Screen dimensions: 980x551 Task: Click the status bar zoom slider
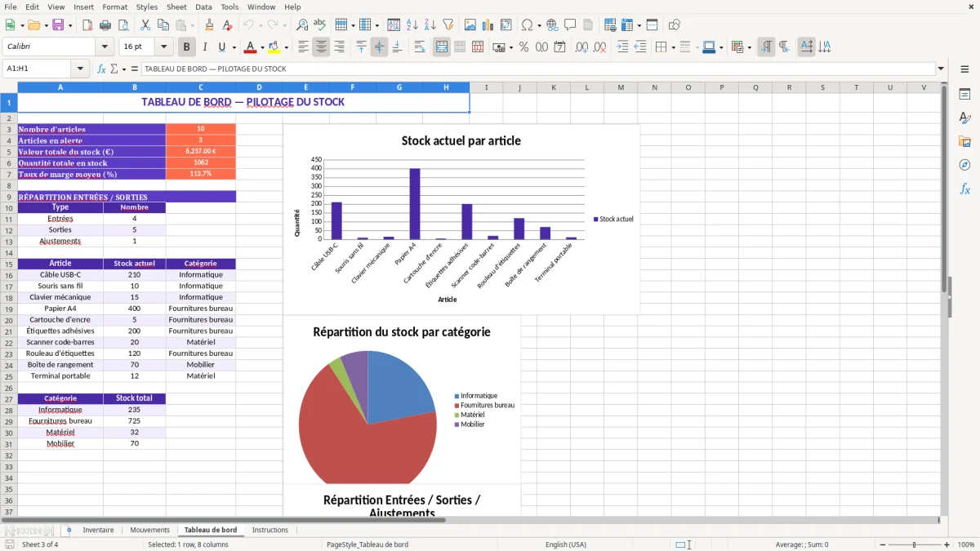point(915,544)
